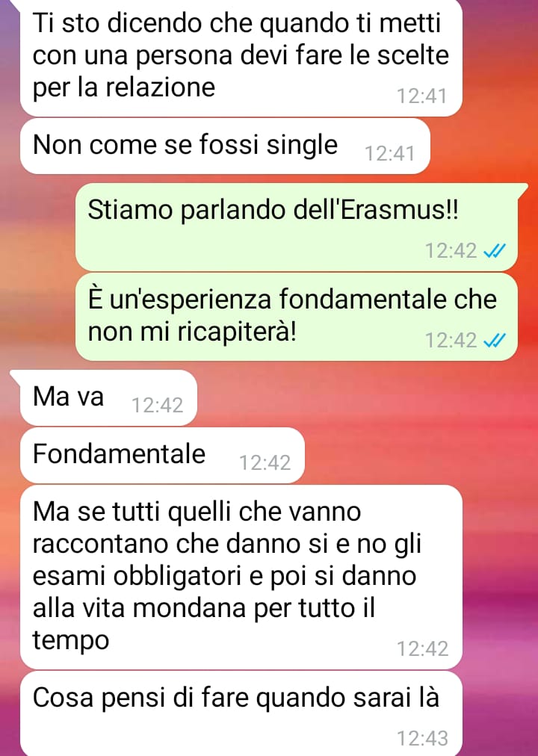This screenshot has width=538, height=756.
Task: Tap the 12:42 timestamp under 'vita mondana' message
Action: tap(422, 648)
